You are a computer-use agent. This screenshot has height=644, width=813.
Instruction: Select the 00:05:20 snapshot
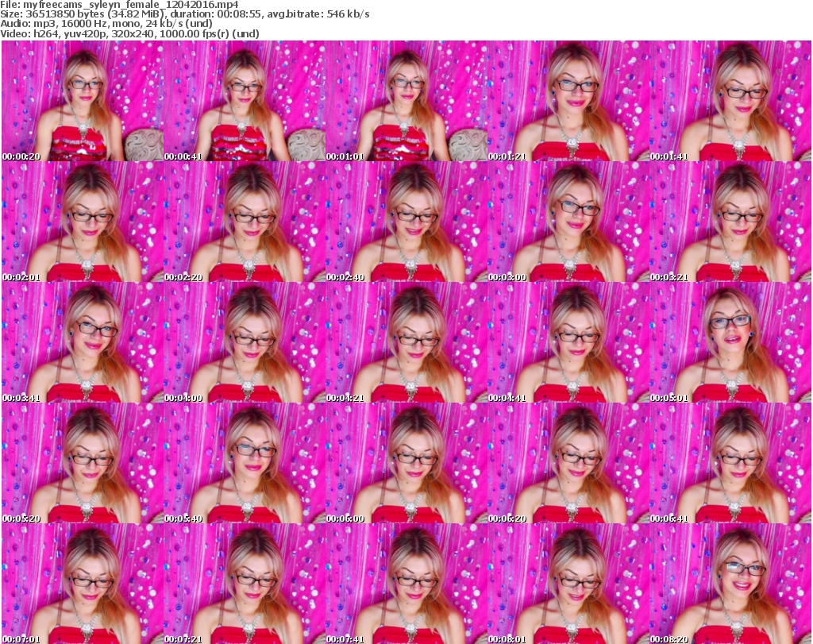coord(83,464)
